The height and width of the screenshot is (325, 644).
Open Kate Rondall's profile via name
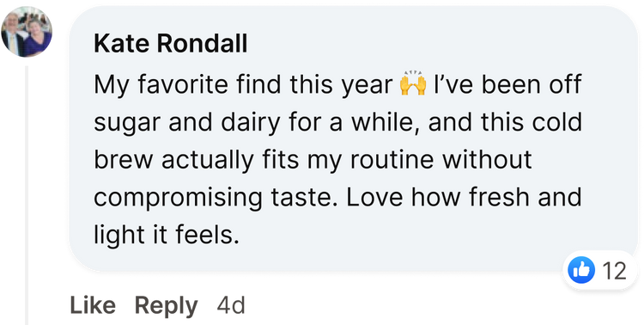click(x=171, y=44)
